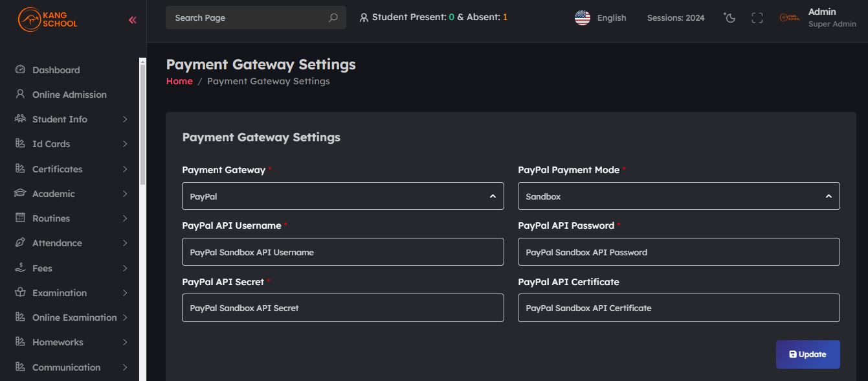Click the PayPal API Secret field
Viewport: 868px width, 381px height.
coord(343,308)
